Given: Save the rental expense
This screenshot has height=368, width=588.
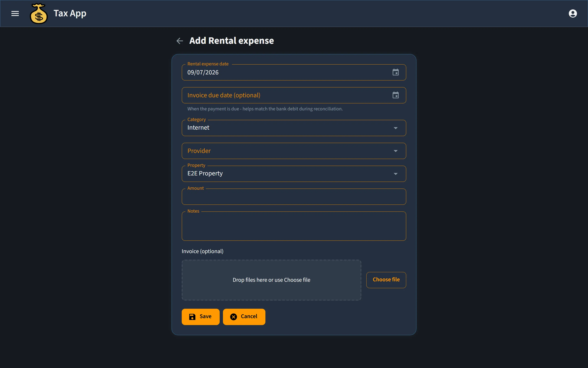Looking at the screenshot, I should point(200,317).
